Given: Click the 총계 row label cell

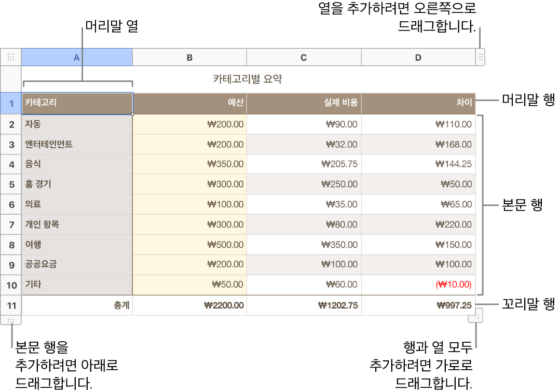Looking at the screenshot, I should [x=76, y=305].
